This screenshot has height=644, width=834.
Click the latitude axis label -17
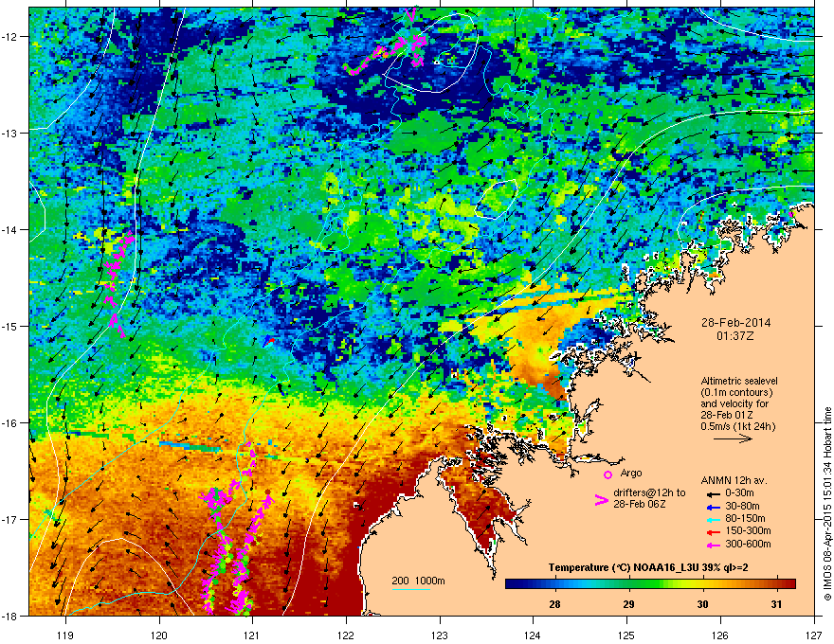coord(10,519)
